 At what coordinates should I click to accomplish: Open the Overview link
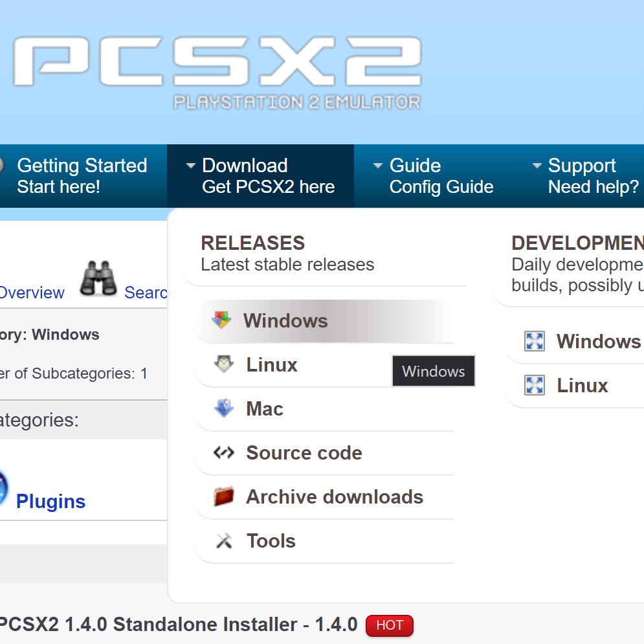[x=32, y=293]
